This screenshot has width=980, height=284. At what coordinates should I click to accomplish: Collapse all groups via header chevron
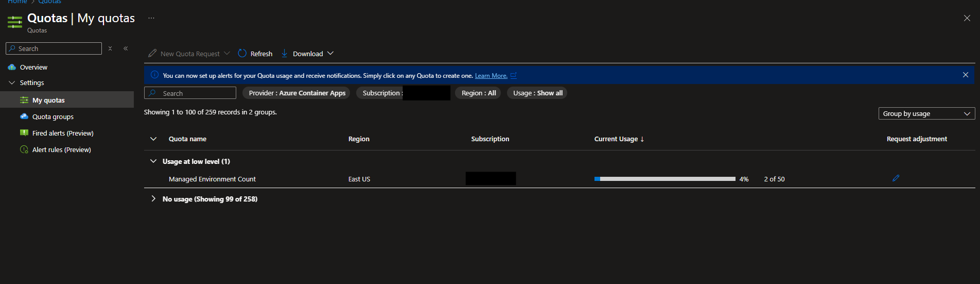click(153, 139)
